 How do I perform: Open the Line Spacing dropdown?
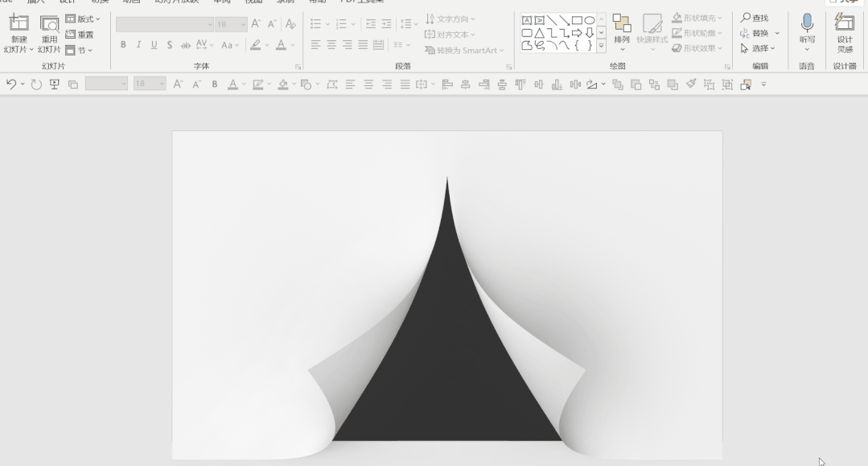[x=409, y=24]
